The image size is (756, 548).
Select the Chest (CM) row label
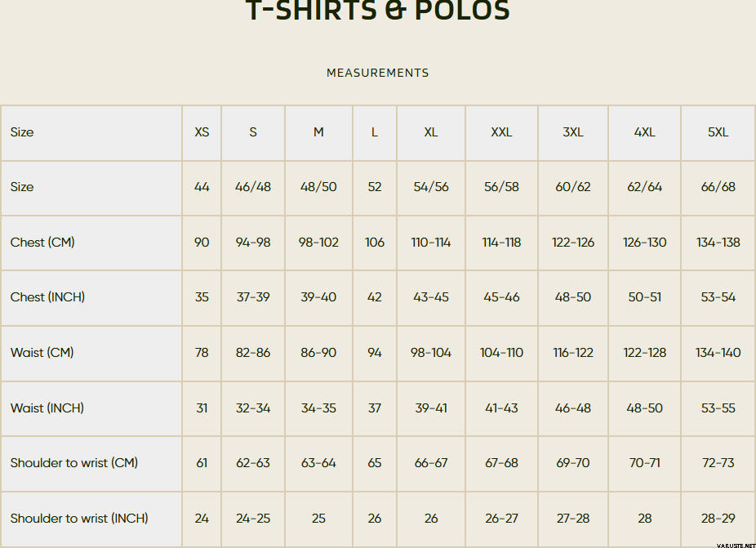42,243
